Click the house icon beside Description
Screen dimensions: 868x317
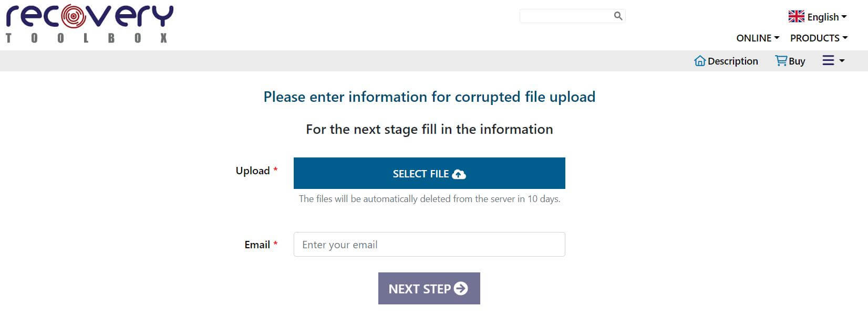699,61
